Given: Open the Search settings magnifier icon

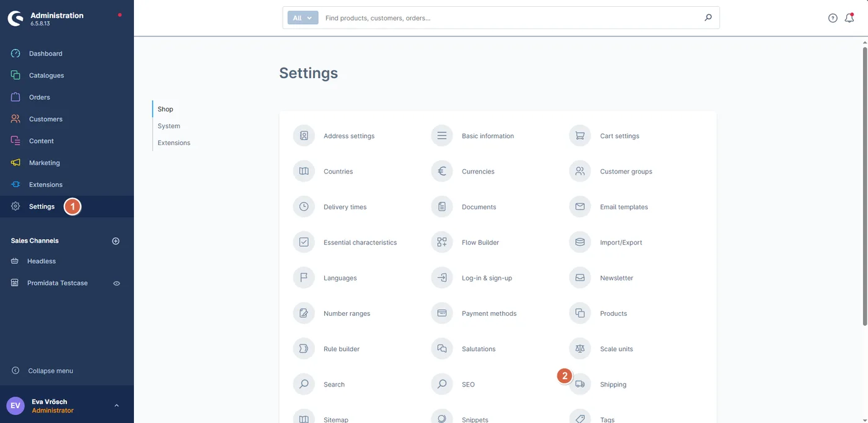Looking at the screenshot, I should pyautogui.click(x=304, y=385).
